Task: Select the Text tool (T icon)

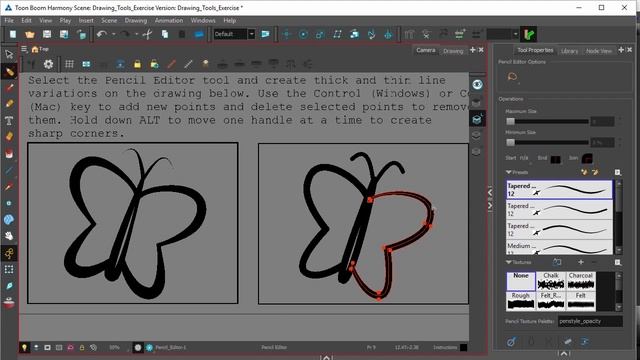Action: [9, 120]
